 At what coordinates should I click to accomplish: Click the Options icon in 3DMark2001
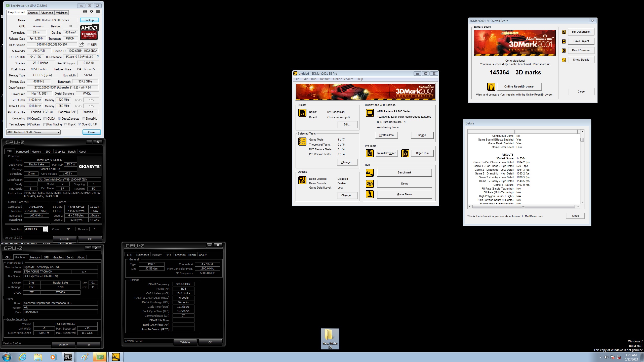pyautogui.click(x=302, y=180)
